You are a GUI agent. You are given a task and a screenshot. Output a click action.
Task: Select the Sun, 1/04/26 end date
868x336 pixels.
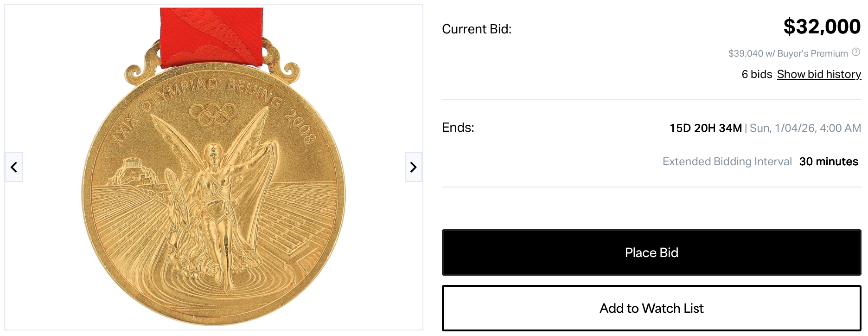coord(805,128)
